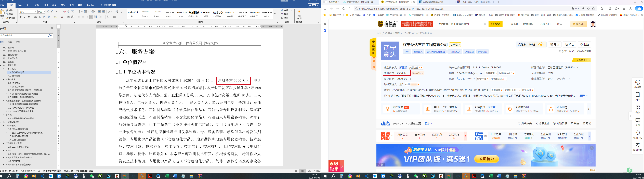644x179 pixels.
Task: Apply bold formatting in Word ribbon
Action: click(x=21, y=17)
